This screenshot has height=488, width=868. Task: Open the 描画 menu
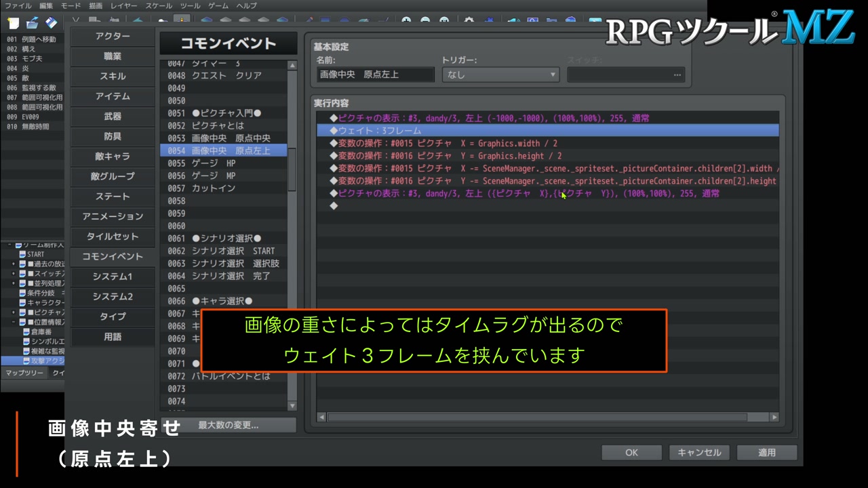pyautogui.click(x=96, y=5)
